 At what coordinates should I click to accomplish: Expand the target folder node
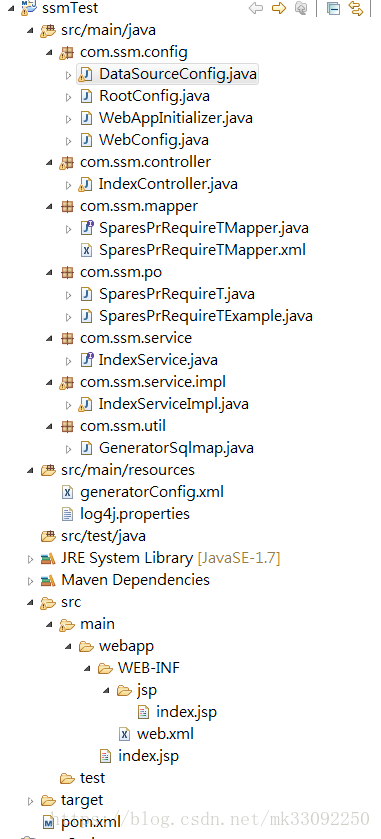(31, 801)
